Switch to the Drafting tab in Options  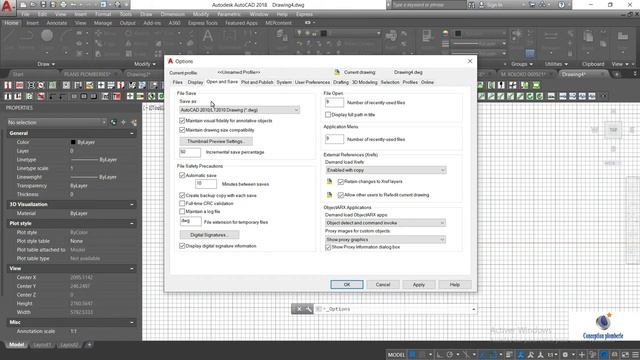(x=340, y=82)
